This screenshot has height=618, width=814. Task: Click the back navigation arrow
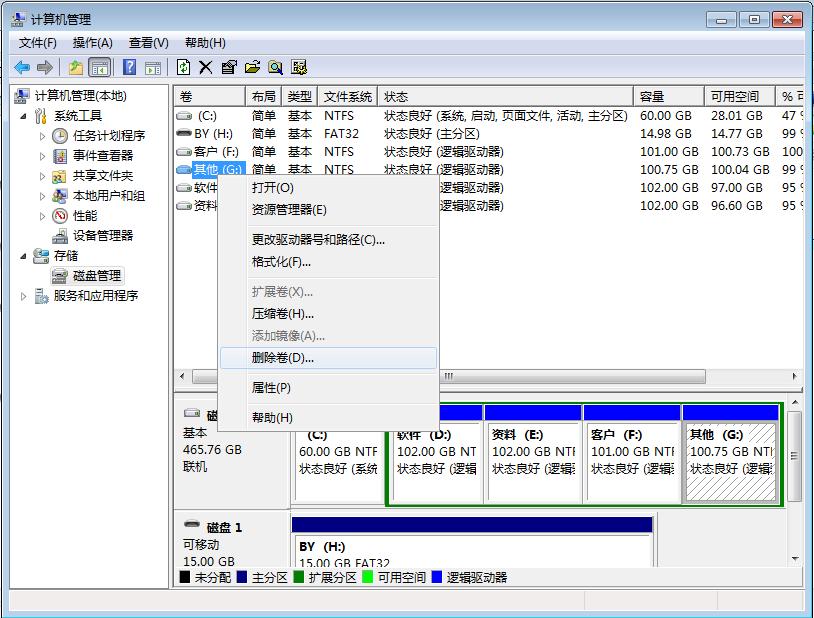[22, 67]
